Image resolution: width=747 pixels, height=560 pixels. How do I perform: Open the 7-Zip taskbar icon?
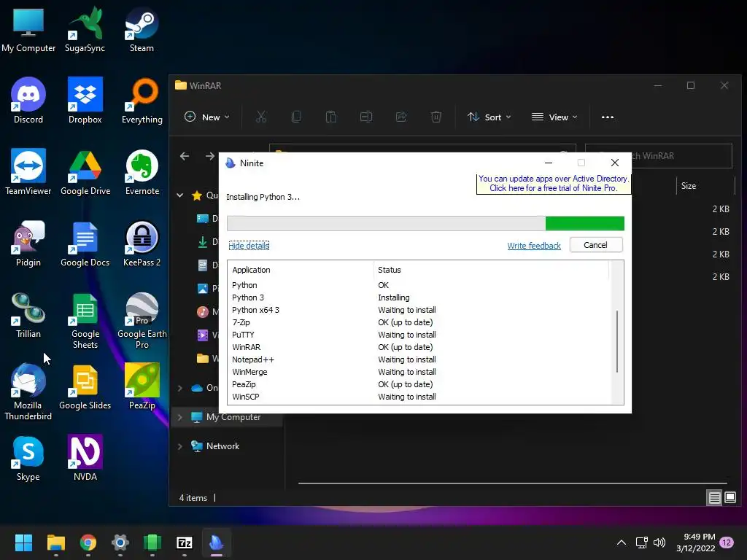[x=185, y=542]
